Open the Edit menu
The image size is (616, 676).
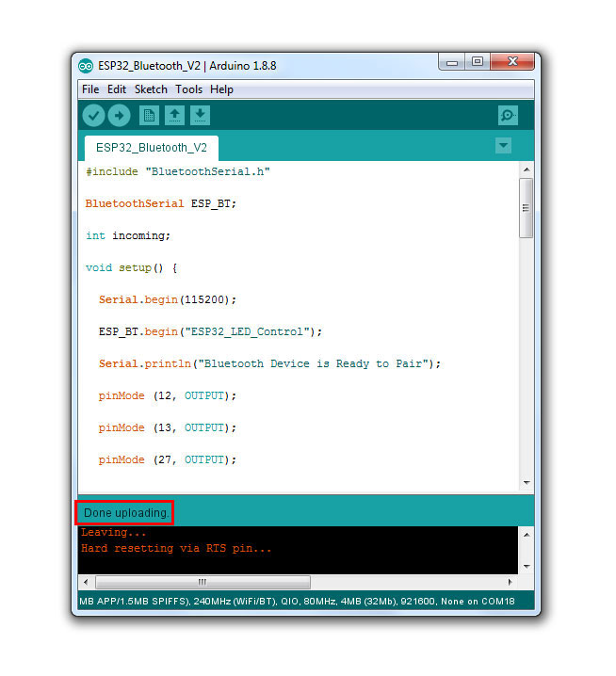tap(117, 89)
